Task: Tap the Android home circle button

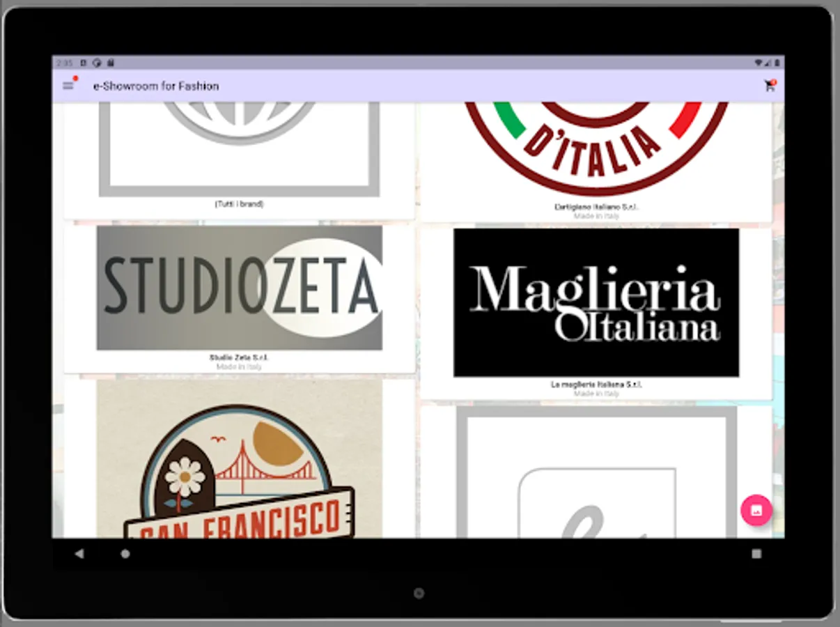Action: tap(125, 554)
